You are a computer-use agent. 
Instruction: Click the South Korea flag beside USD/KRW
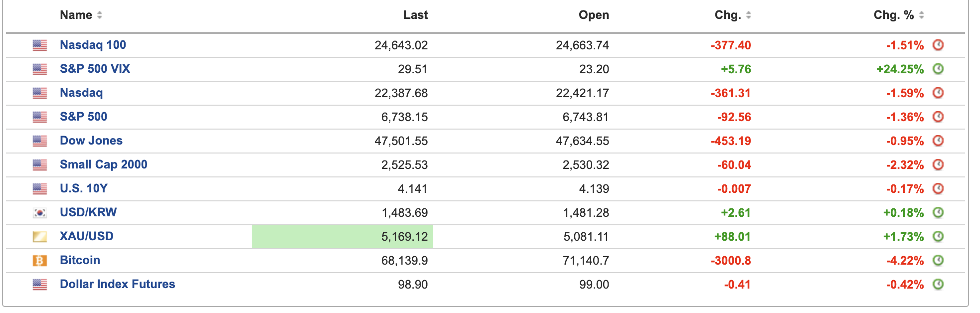40,213
